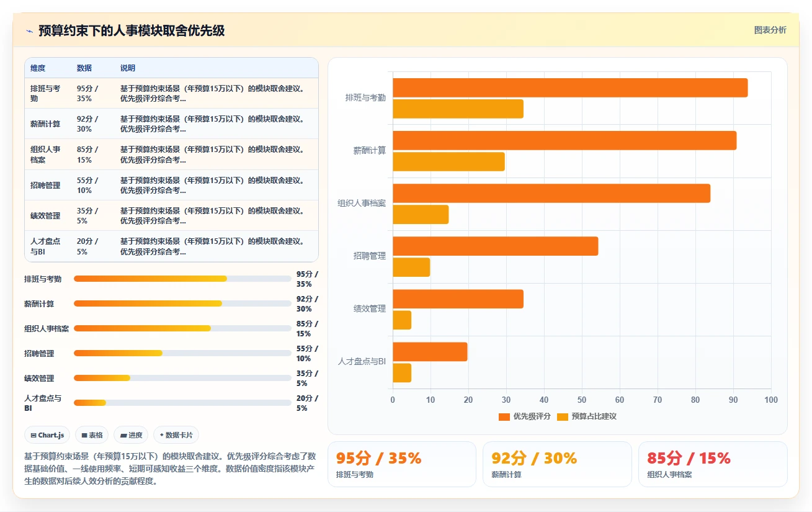The width and height of the screenshot is (812, 512).
Task: Click the 排班与考勤 row description text
Action: tap(213, 93)
